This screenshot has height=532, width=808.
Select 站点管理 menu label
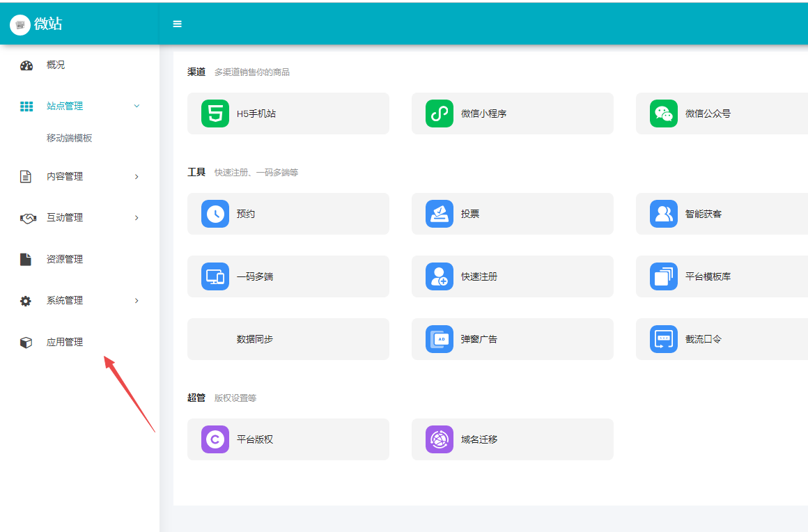point(64,106)
